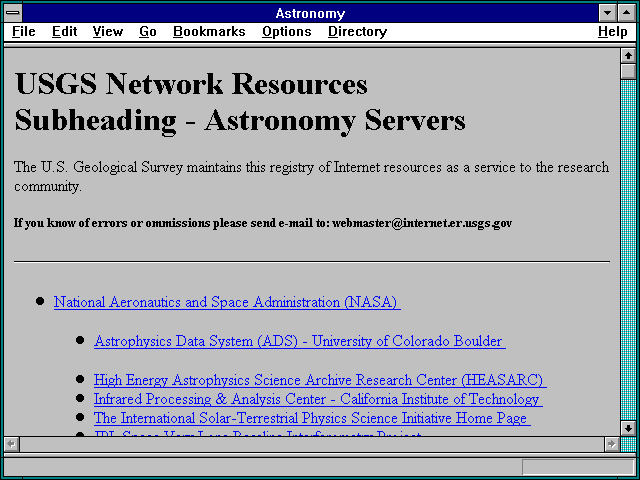Follow the NASA link
Screen dimensions: 640x480
click(x=227, y=302)
